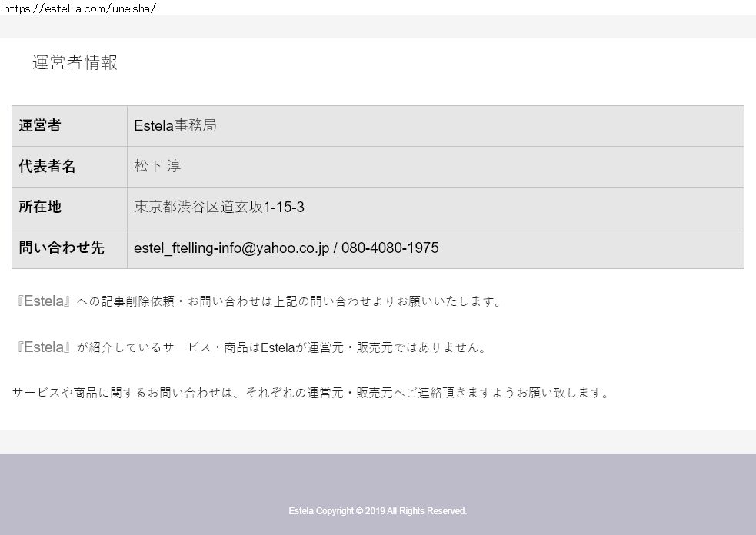
Task: Click the estel_ftelling-info@yahoo.co.jp email address
Action: [231, 248]
